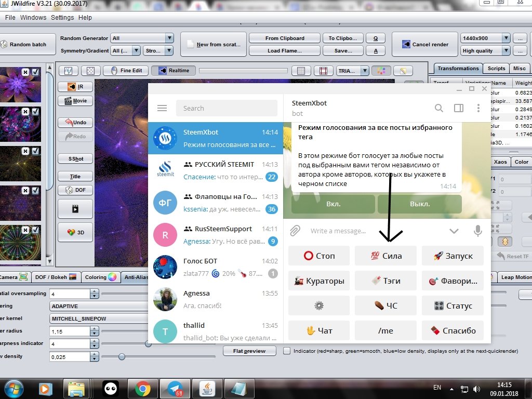The image size is (532, 399).
Task: Click the yellow icon button after colored dots
Action: [x=403, y=71]
